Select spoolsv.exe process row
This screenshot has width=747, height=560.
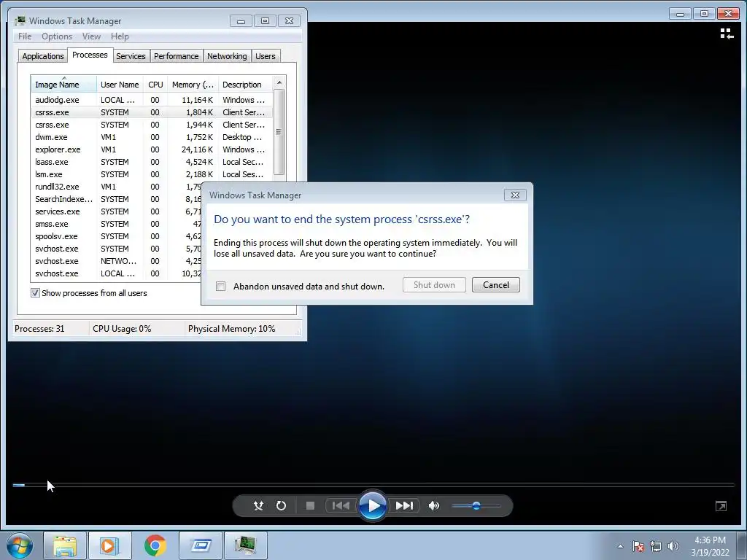pyautogui.click(x=116, y=236)
